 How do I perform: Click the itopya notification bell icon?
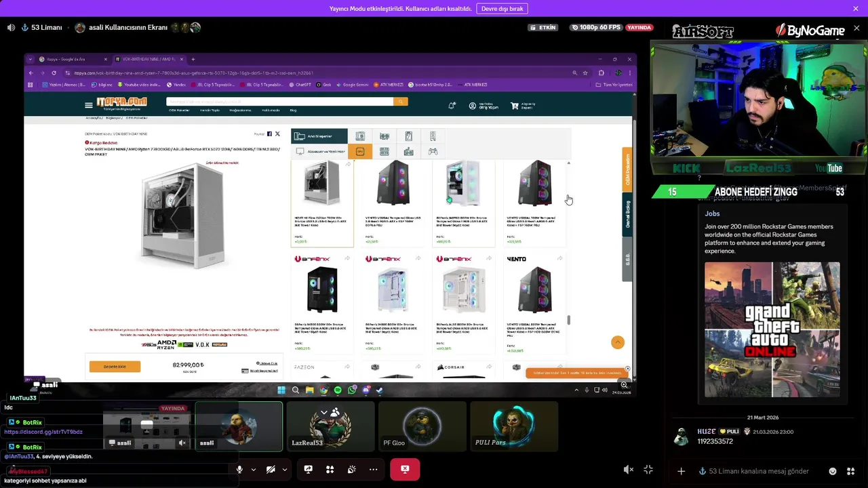pos(452,106)
